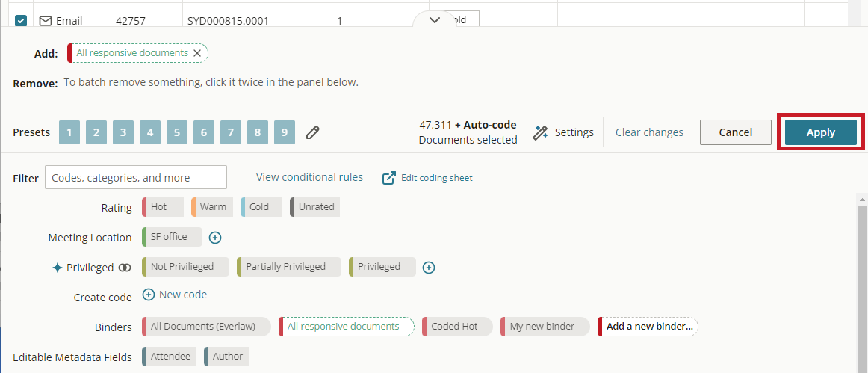Select the Attendee metadata field
Viewport: 868px width, 373px height.
(x=170, y=357)
